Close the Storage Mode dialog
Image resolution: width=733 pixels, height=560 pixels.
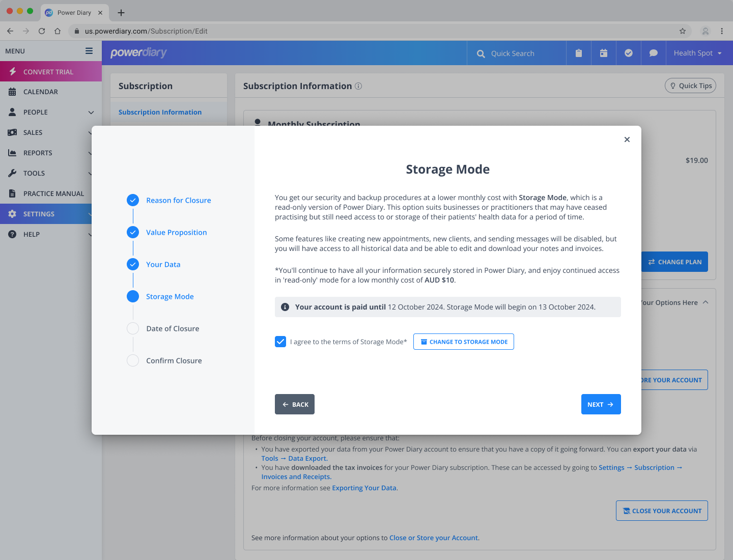[x=627, y=139]
